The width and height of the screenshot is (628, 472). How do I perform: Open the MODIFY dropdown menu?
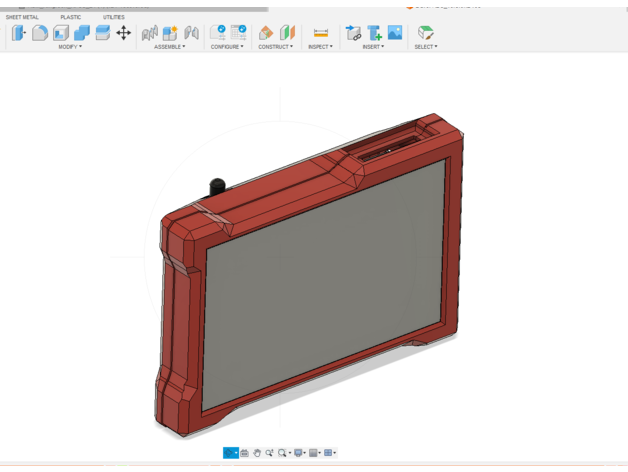point(70,47)
